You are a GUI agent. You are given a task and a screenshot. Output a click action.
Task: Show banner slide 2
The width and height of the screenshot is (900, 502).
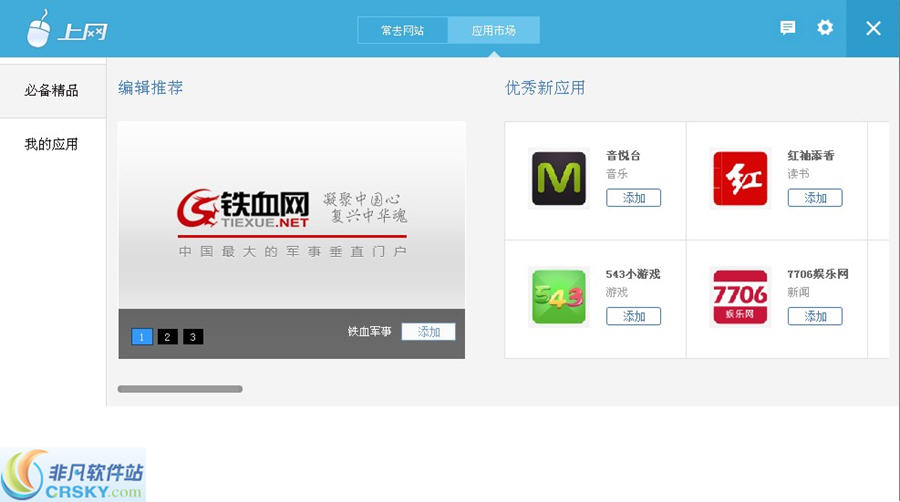click(168, 337)
